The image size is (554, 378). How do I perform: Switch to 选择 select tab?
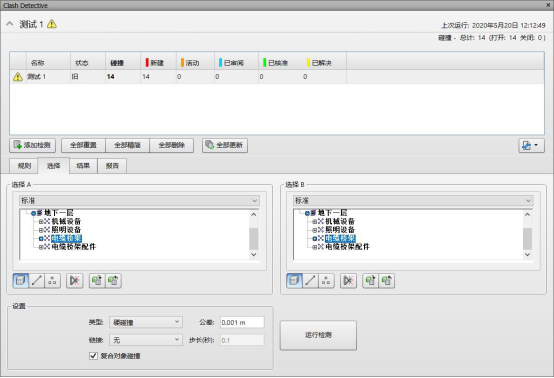[x=54, y=166]
